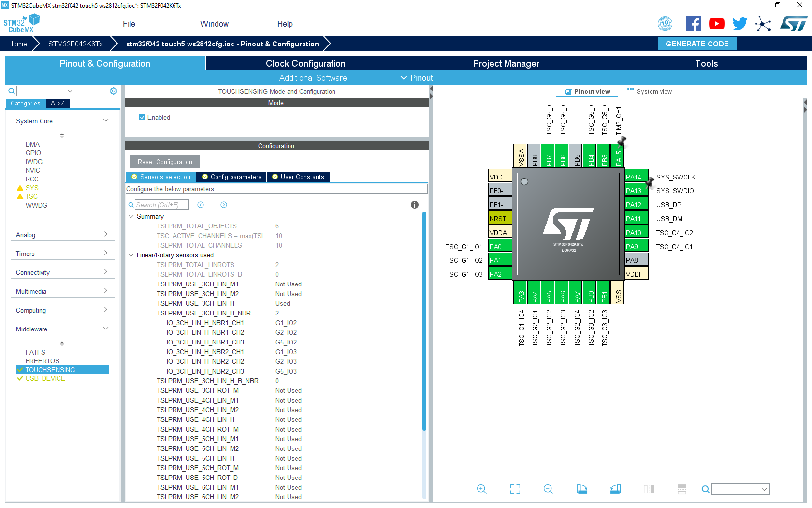Switch to Tools tab
The width and height of the screenshot is (812, 508).
coord(707,63)
